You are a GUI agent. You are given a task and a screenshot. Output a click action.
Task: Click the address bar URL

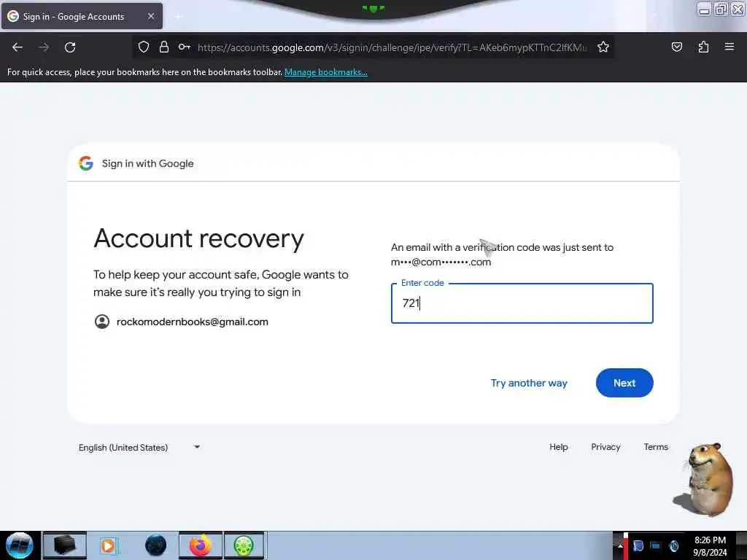click(392, 47)
